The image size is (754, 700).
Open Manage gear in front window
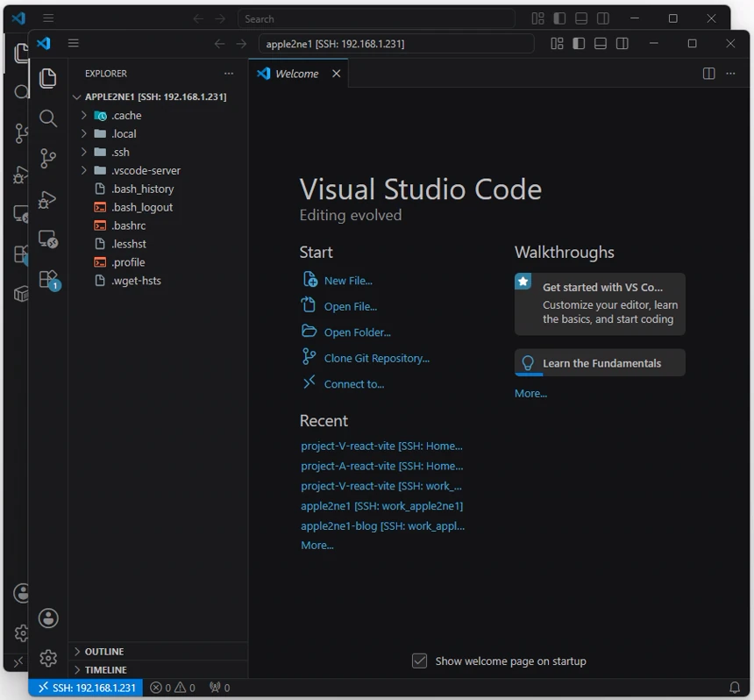(48, 658)
